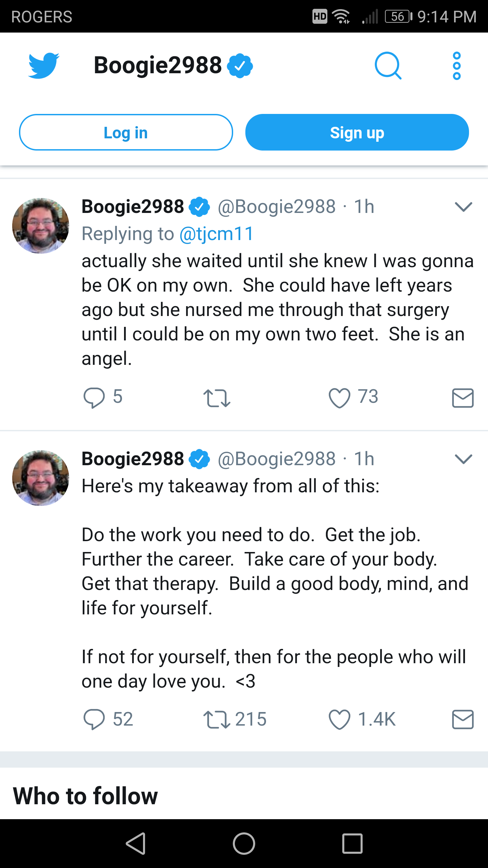
Task: Expand options chevron on second tweet
Action: point(463,459)
